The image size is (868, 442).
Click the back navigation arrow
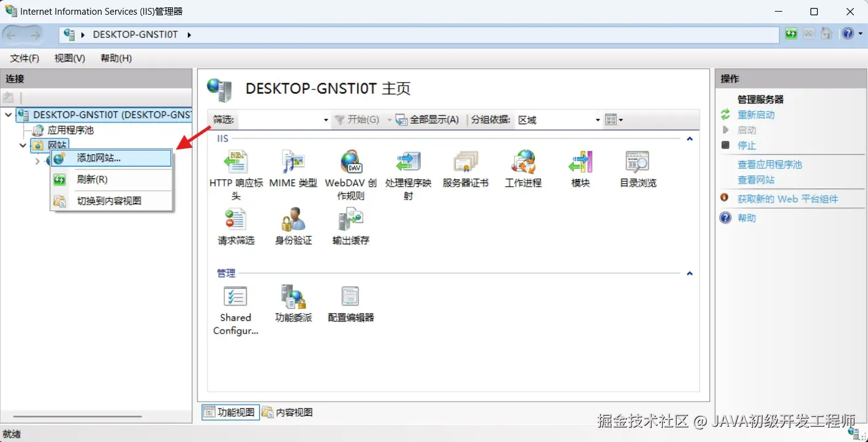pyautogui.click(x=12, y=35)
